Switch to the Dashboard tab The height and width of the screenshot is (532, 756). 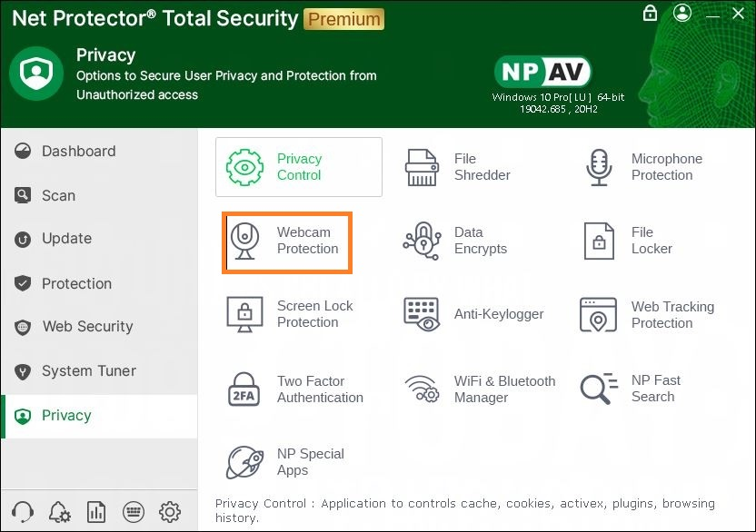[78, 152]
